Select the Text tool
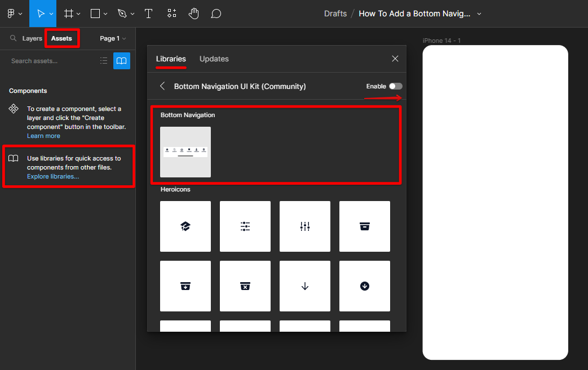Screen dimensions: 588x370 tap(149, 14)
